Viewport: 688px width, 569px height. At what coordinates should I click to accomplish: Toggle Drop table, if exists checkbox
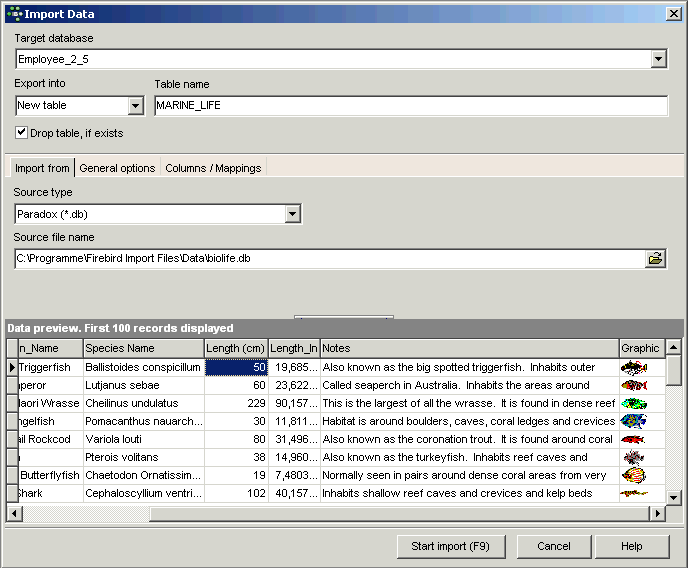(21, 132)
